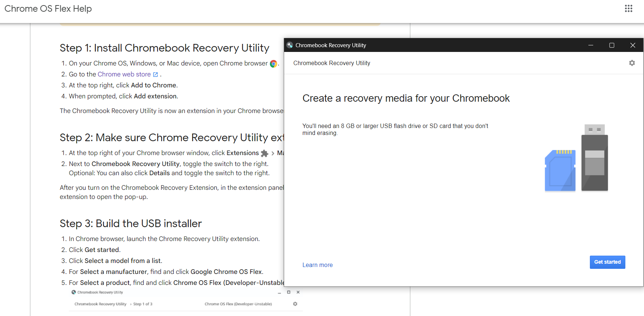Image resolution: width=644 pixels, height=316 pixels.
Task: Click the Extensions puzzle piece icon in Step 2
Action: [x=264, y=153]
